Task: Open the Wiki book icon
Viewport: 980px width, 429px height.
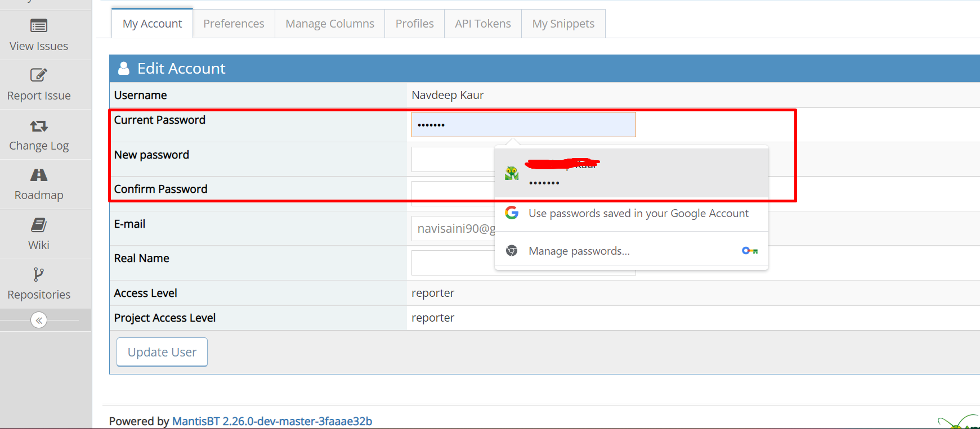Action: (39, 225)
